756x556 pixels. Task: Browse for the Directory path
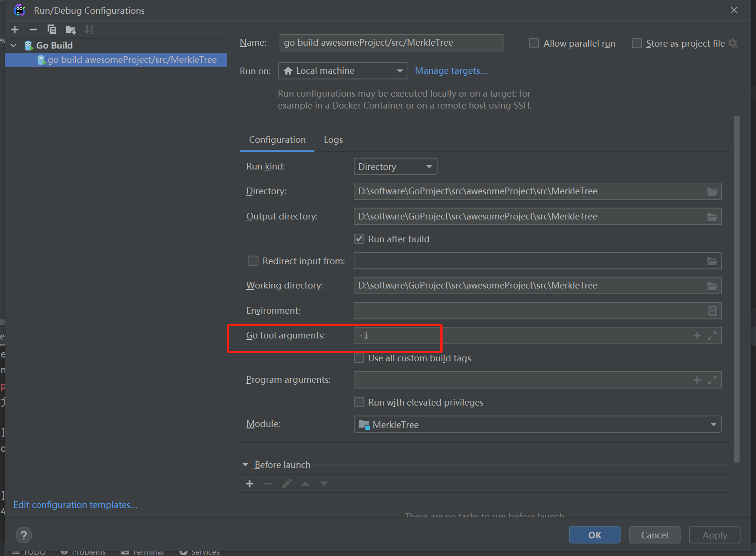pyautogui.click(x=712, y=191)
